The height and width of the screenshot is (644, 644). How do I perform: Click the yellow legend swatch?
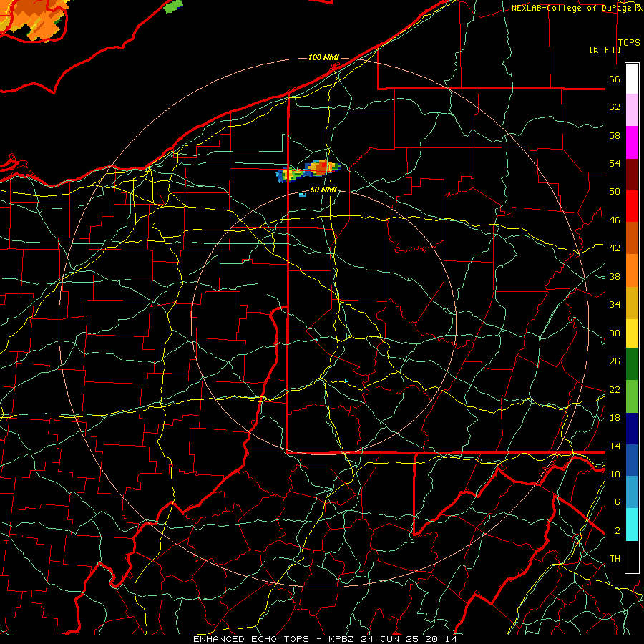click(x=632, y=333)
